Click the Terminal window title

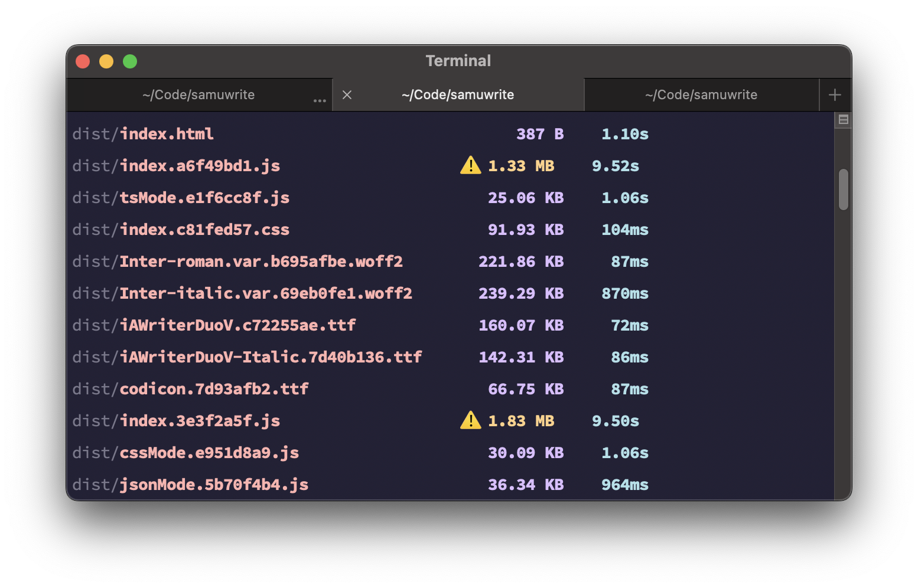coord(458,61)
